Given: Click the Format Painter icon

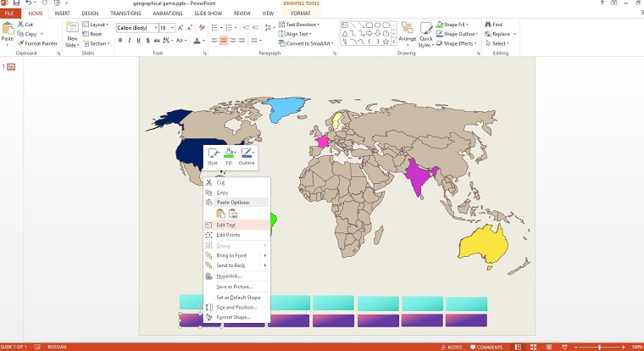Looking at the screenshot, I should tap(20, 42).
